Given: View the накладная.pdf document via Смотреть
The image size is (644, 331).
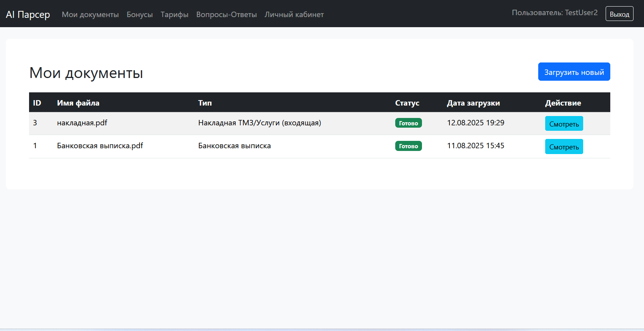Looking at the screenshot, I should pyautogui.click(x=564, y=124).
